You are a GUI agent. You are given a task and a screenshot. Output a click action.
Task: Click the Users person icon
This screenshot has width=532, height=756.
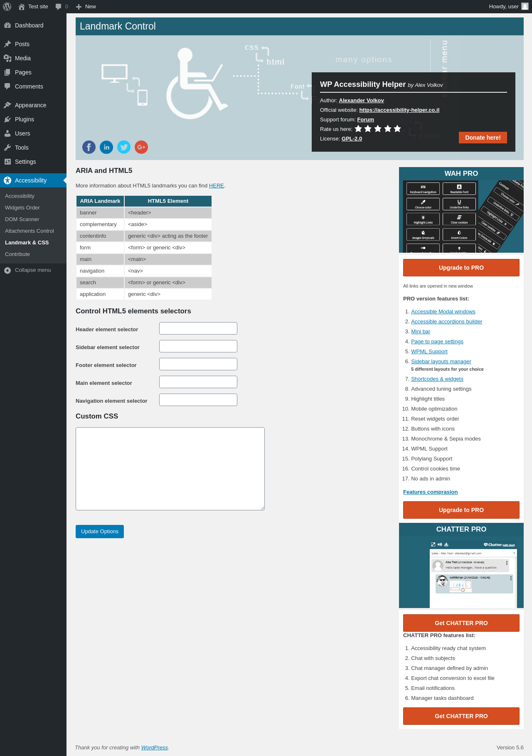point(7,133)
